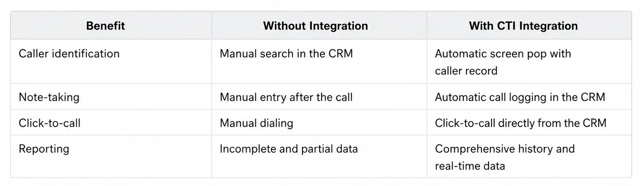Click Automatic call logging in the CRM
The image size is (644, 186).
(x=520, y=97)
